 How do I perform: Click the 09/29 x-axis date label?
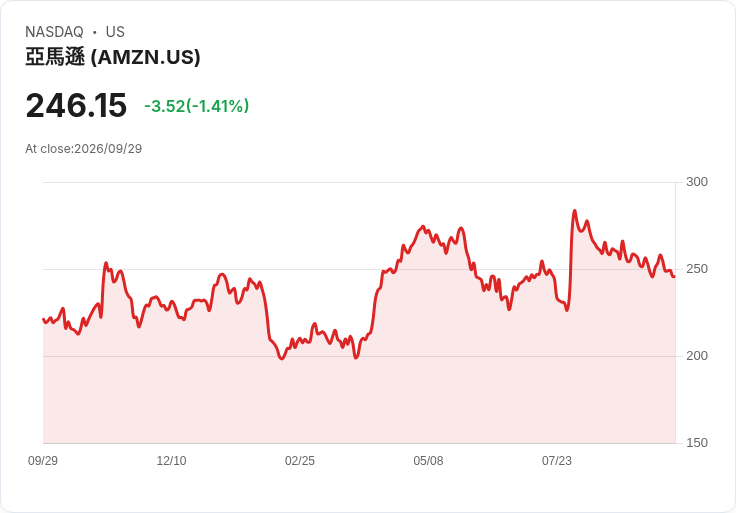point(43,461)
